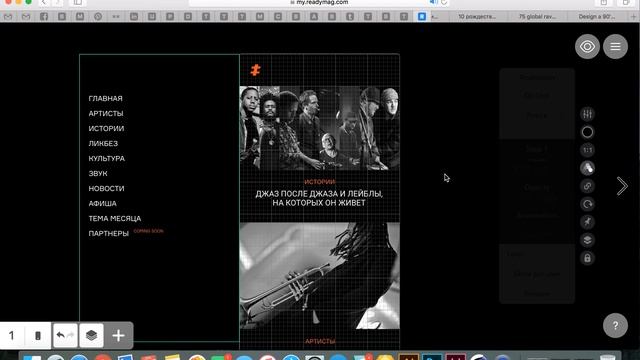Select the НОВОСТИ menu item
This screenshot has width=640, height=360.
(106, 189)
